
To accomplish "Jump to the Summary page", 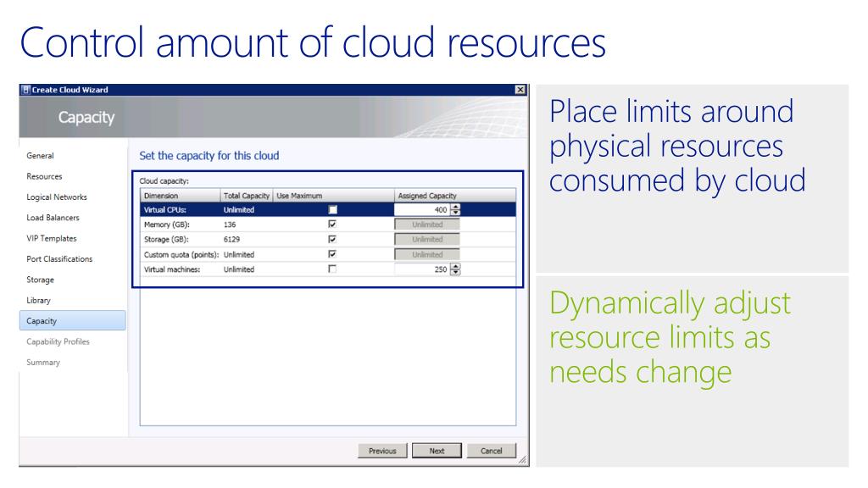I will click(43, 363).
